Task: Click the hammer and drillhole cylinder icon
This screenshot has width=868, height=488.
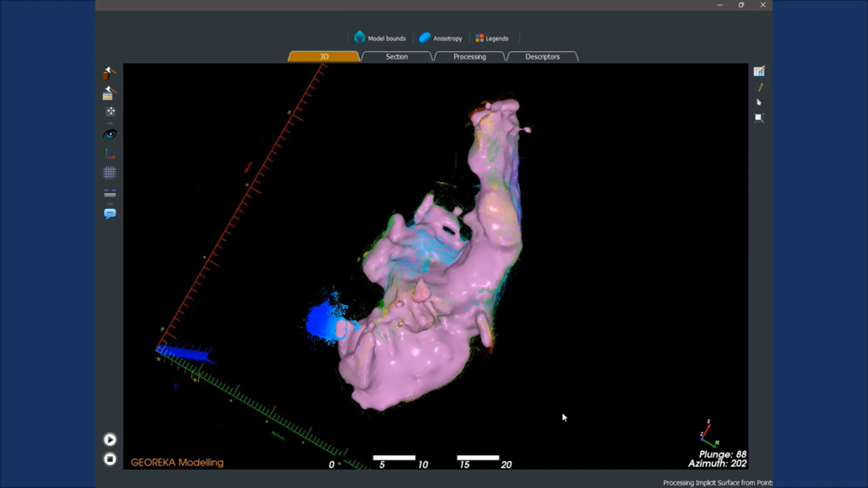Action: (x=109, y=72)
